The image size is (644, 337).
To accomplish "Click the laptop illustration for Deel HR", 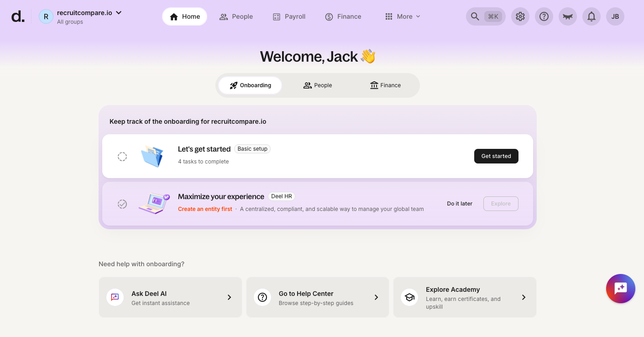I will click(154, 204).
